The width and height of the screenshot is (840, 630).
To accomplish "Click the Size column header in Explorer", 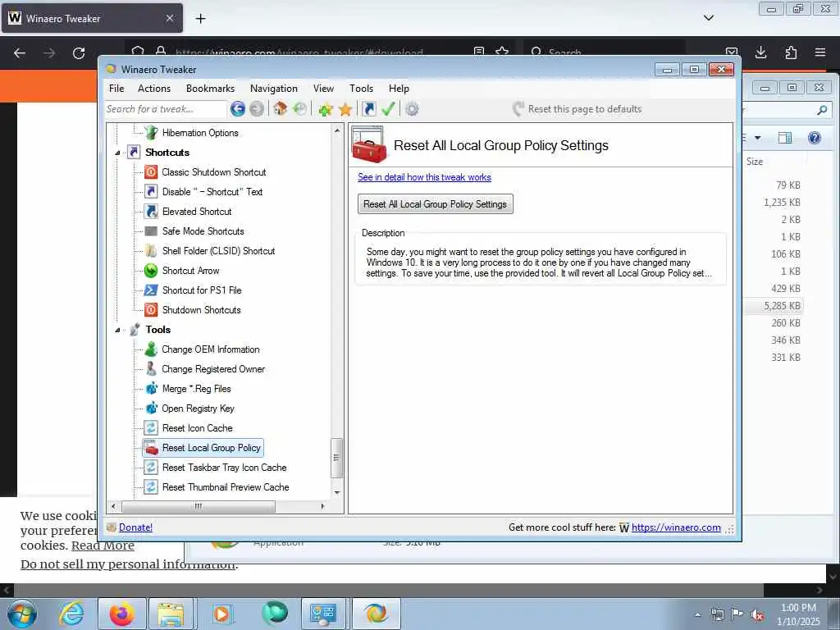I will (755, 162).
